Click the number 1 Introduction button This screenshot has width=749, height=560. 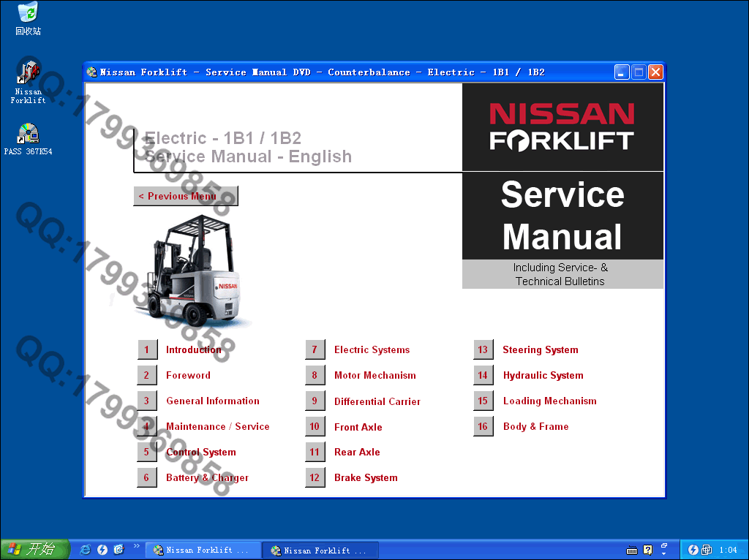[x=147, y=349]
